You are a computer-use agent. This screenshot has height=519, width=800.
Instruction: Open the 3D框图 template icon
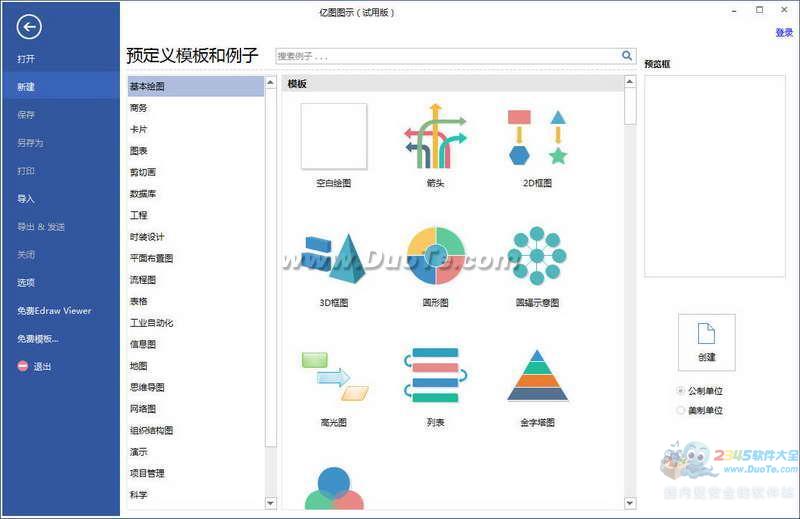[333, 257]
